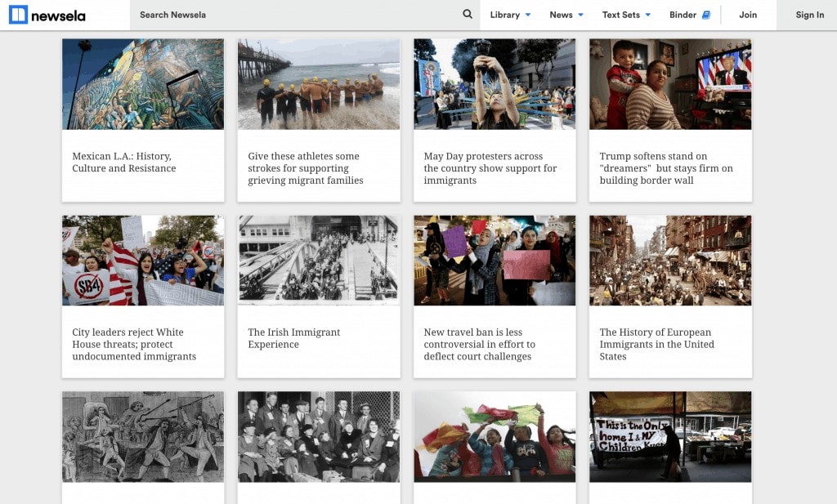Viewport: 837px width, 504px height.
Task: Expand the Library dropdown arrow
Action: coord(528,15)
